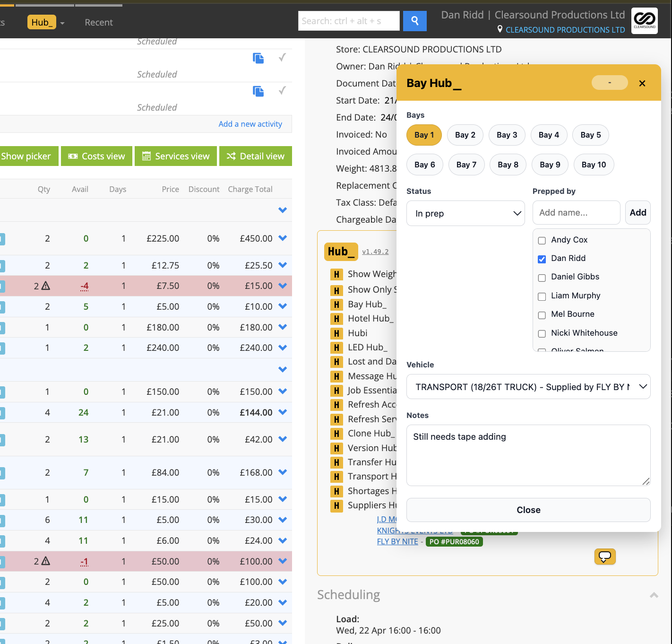Click the H icon beside LED Hub_
The height and width of the screenshot is (644, 672).
click(x=336, y=348)
